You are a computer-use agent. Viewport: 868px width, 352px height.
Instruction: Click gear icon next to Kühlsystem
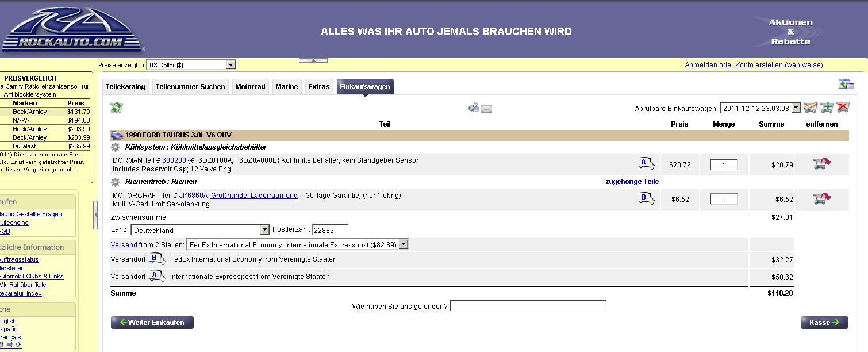pyautogui.click(x=116, y=147)
